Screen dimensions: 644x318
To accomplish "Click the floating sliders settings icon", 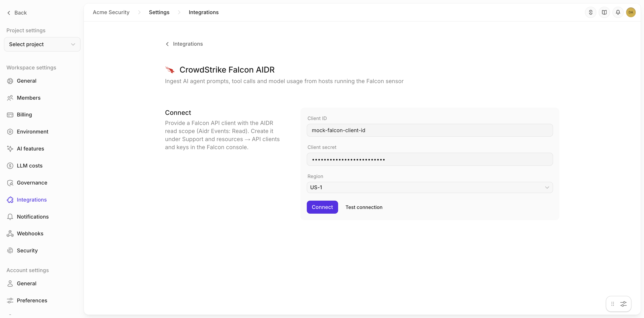I will tap(623, 304).
